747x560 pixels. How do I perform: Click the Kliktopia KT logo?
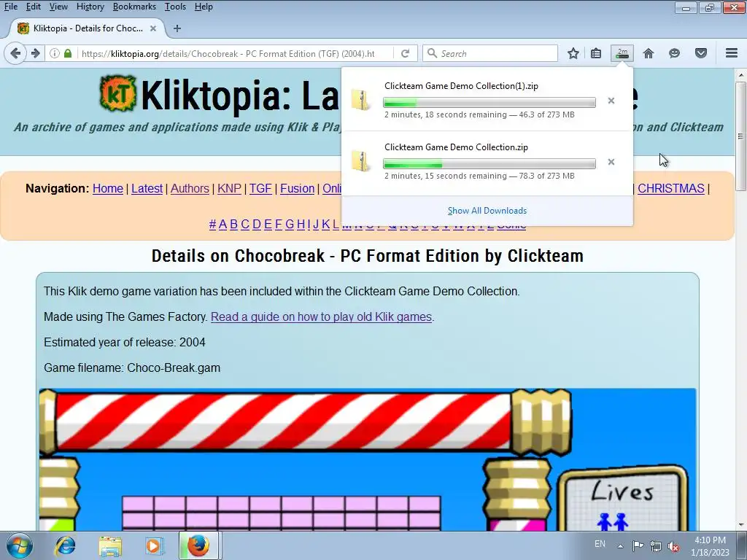click(118, 94)
